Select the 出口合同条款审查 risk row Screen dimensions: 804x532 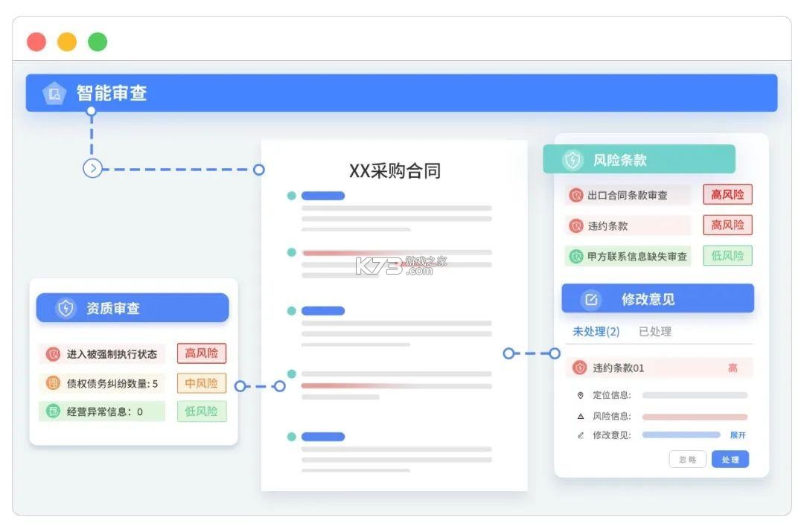pos(628,195)
